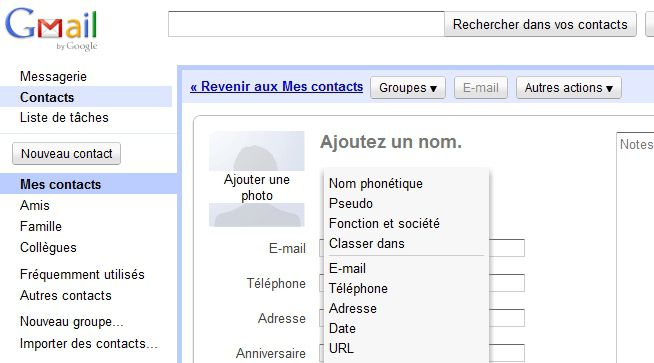The image size is (654, 363).
Task: Select the Famille contact group
Action: [41, 227]
